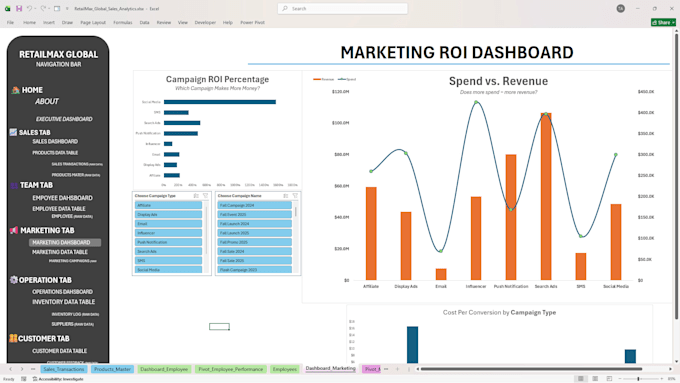Viewport: 680px width, 383px height.
Task: Open the Redo history dropdown arrow
Action: (49, 9)
